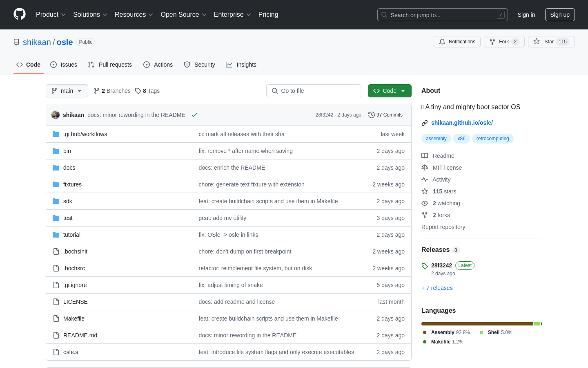The height and width of the screenshot is (368, 588).
Task: Click the shikaan owner link in title
Action: 37,42
